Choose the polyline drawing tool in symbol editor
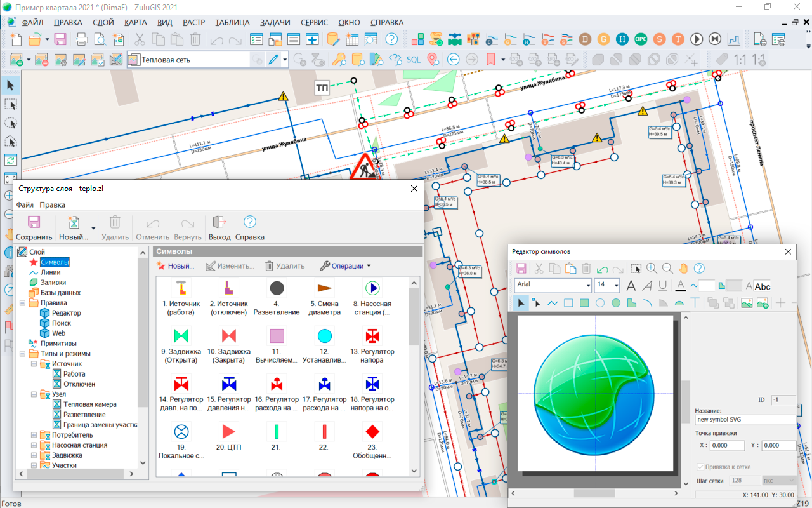Image resolution: width=812 pixels, height=508 pixels. [553, 303]
